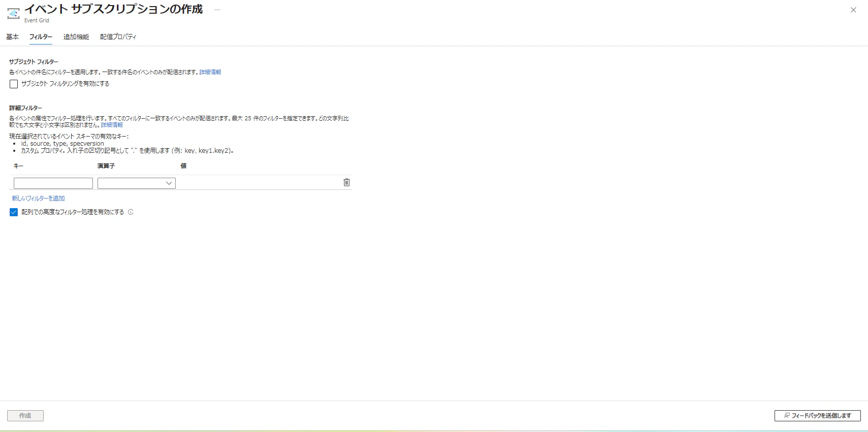This screenshot has width=868, height=432.
Task: Click the 値 column header
Action: pyautogui.click(x=183, y=166)
